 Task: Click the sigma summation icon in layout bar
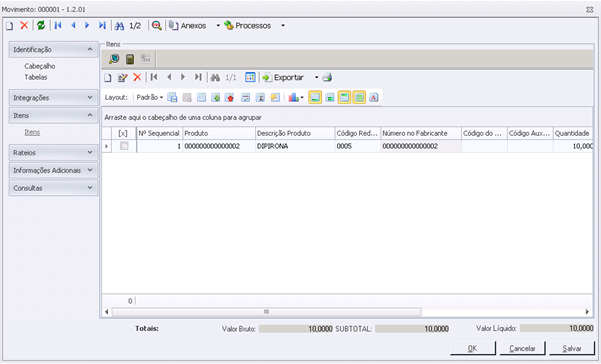pos(260,98)
